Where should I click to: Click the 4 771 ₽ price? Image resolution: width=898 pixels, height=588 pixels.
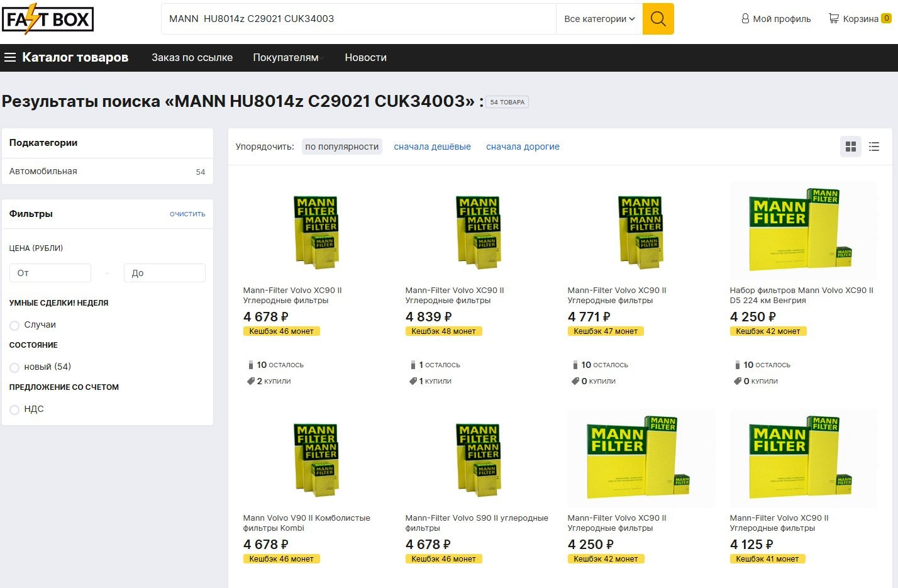pyautogui.click(x=589, y=317)
